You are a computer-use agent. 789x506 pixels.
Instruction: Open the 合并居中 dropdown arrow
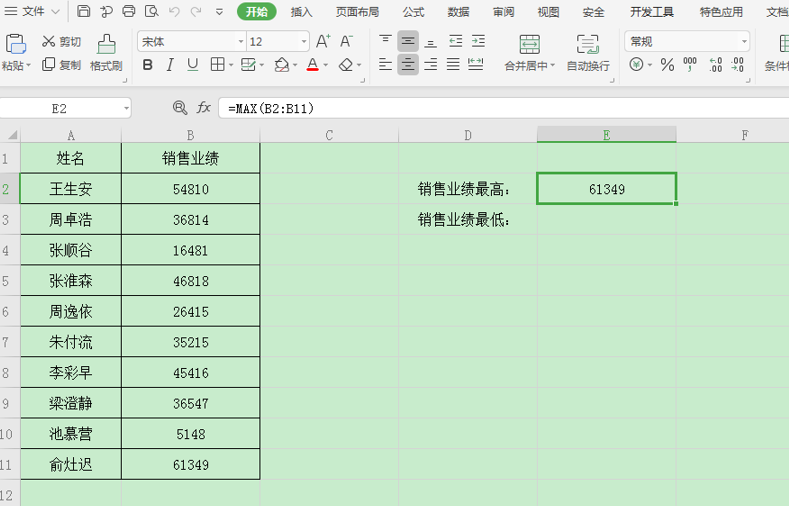pos(553,65)
